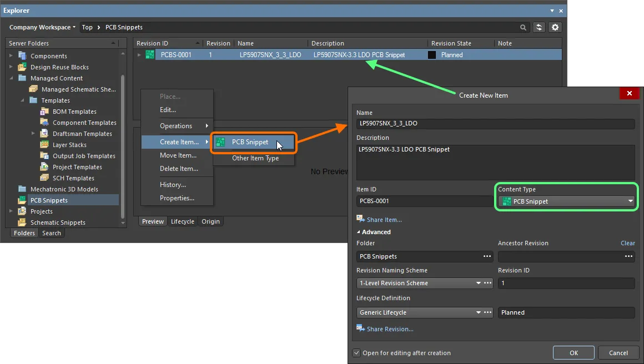
Task: Open the Content Type dropdown
Action: [566, 201]
